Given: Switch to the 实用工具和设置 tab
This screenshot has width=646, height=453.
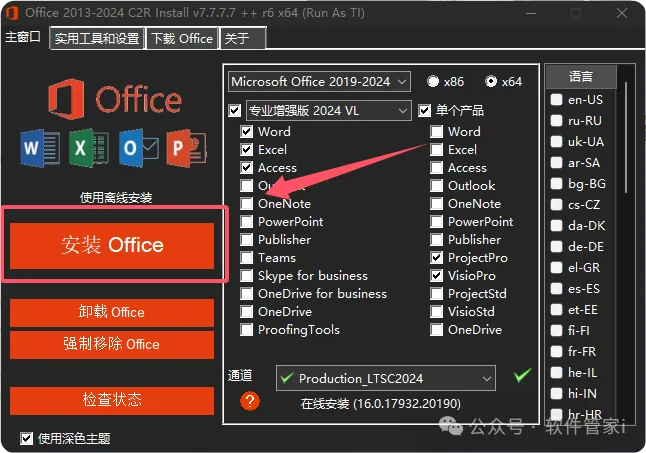Looking at the screenshot, I should 97,38.
